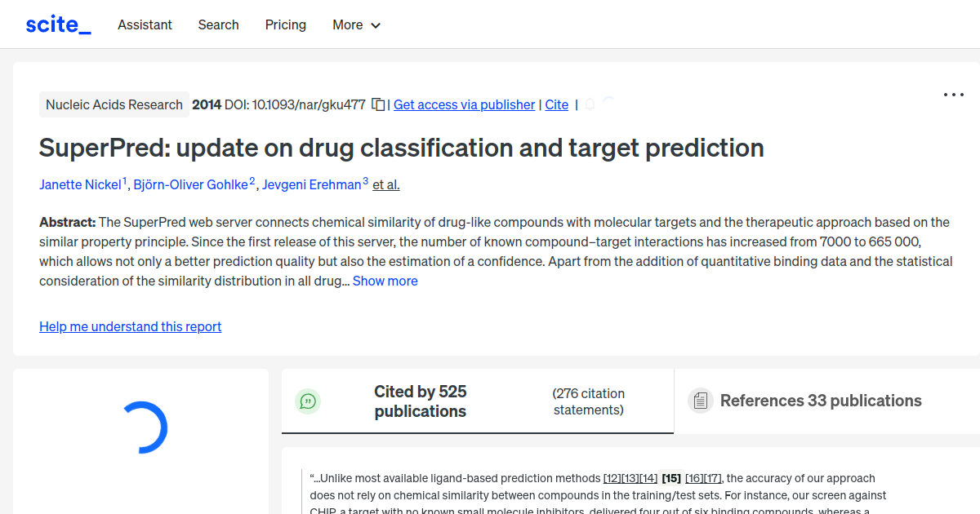Click the Nucleic Acids Research journal badge

114,104
